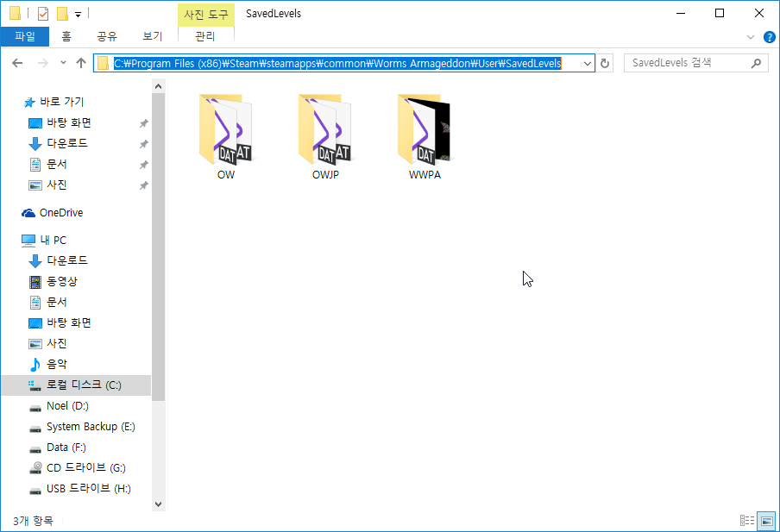Screen dimensions: 780x532
Task: Open 사진 under 내 PC
Action: [56, 343]
